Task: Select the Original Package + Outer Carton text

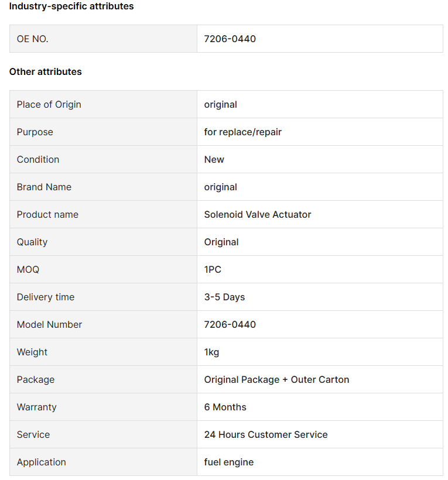Action: tap(276, 379)
